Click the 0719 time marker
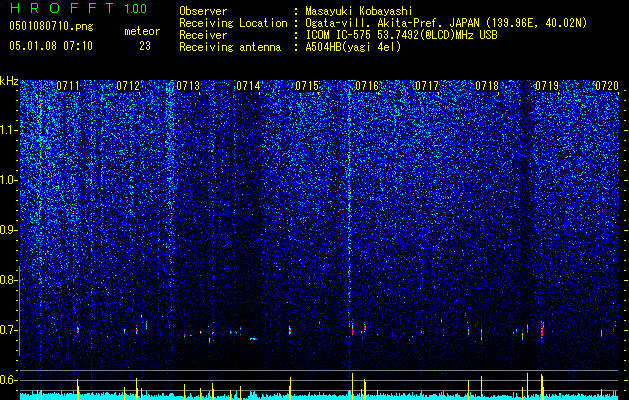Image resolution: width=629 pixels, height=400 pixels. [547, 86]
